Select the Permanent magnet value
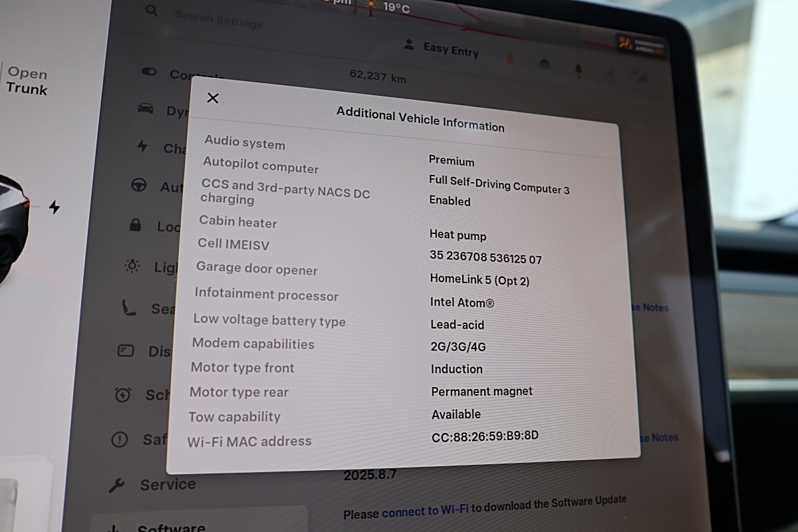Screen dimensions: 798x532 (x=482, y=392)
